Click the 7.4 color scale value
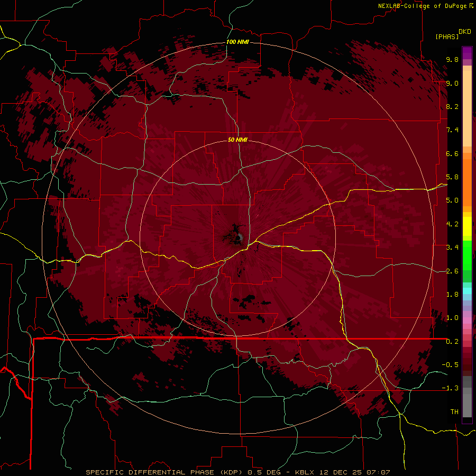 pos(452,130)
